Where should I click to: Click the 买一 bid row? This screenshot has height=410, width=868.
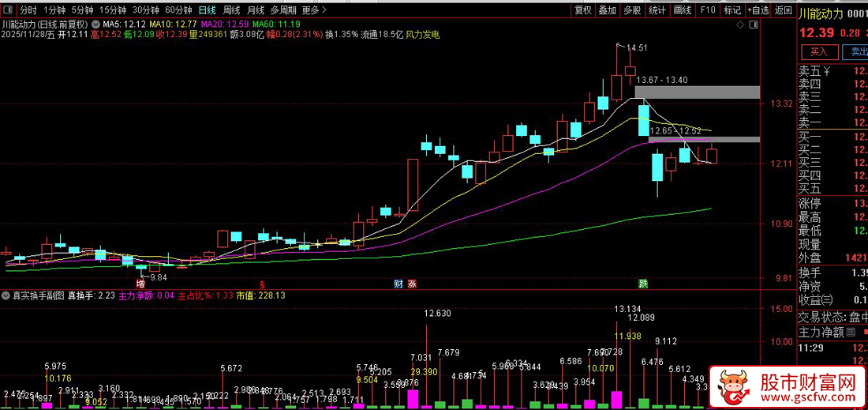coord(832,137)
